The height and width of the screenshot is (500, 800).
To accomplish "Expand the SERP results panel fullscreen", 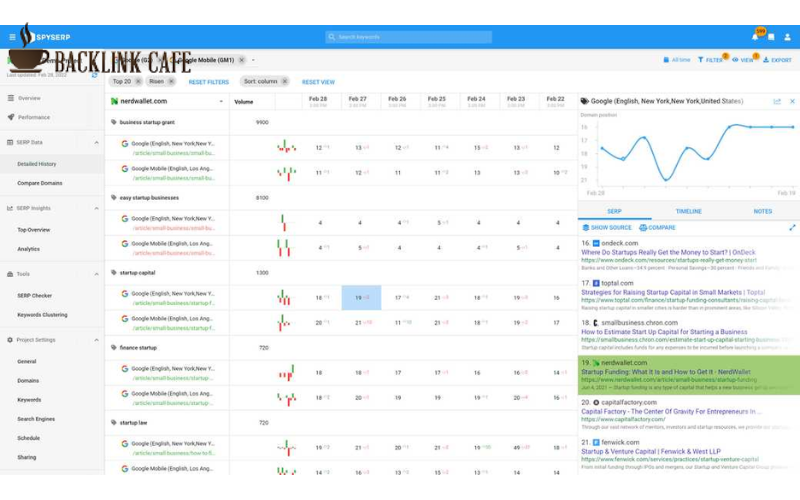I will pyautogui.click(x=792, y=228).
